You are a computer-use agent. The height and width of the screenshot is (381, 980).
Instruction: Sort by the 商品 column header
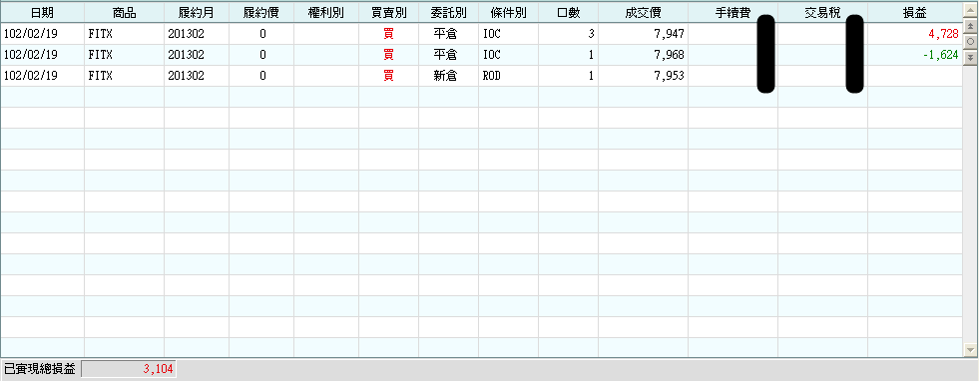[124, 12]
